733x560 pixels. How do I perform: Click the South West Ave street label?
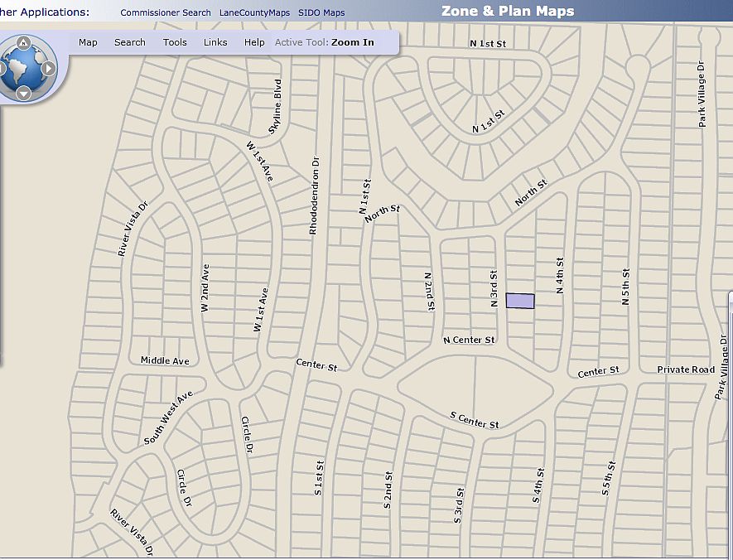tap(168, 418)
